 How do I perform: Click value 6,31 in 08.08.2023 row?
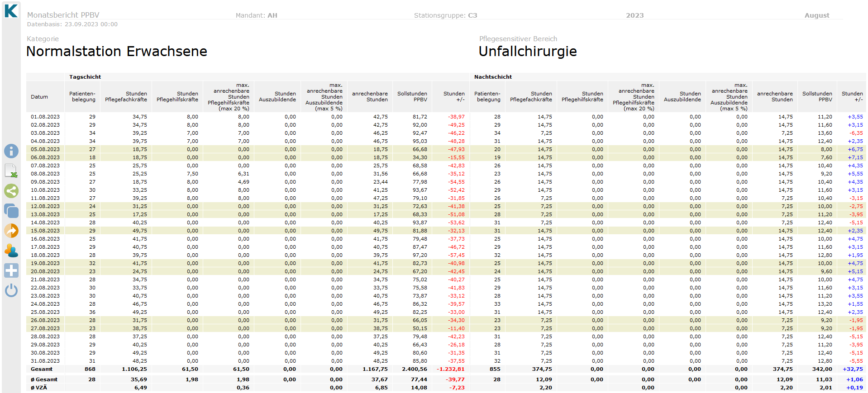[243, 174]
